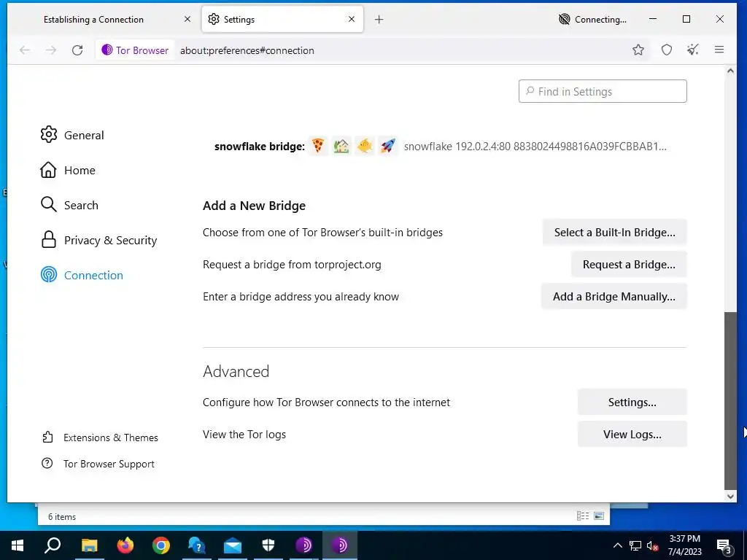Image resolution: width=747 pixels, height=560 pixels.
Task: Open Advanced connection Settings button
Action: [x=632, y=402]
